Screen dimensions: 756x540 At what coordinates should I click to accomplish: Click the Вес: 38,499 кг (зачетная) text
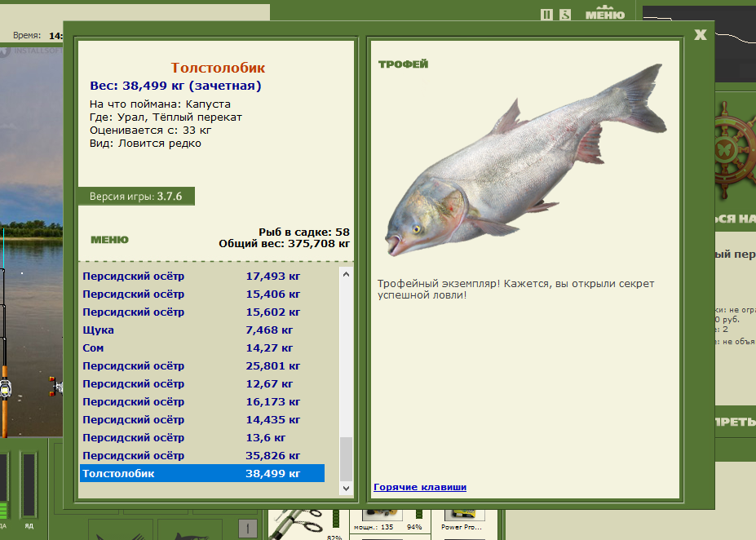pos(175,86)
